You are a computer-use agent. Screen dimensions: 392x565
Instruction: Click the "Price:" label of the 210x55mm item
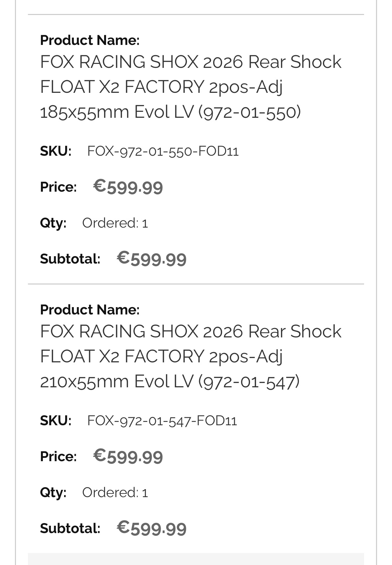pyautogui.click(x=58, y=457)
